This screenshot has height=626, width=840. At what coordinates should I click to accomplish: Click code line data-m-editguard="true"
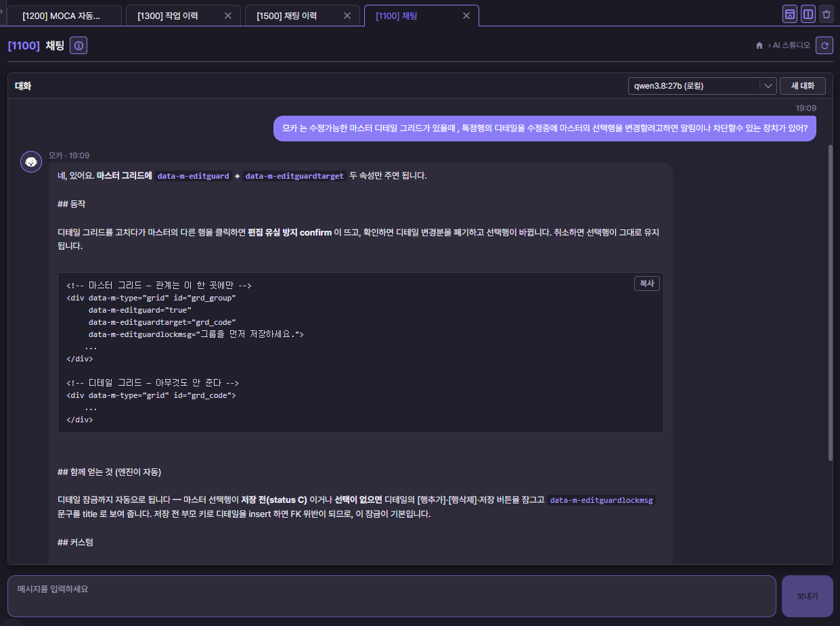pyautogui.click(x=140, y=310)
